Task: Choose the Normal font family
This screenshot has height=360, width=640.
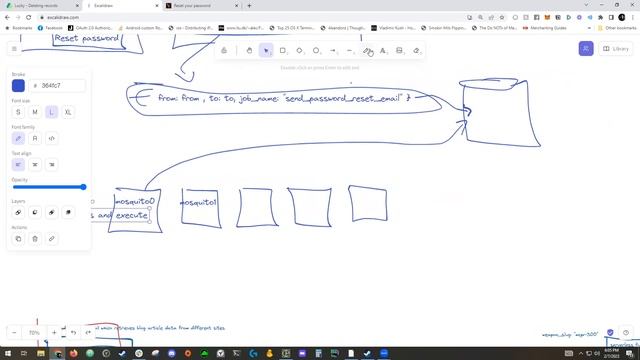Action: [35, 138]
